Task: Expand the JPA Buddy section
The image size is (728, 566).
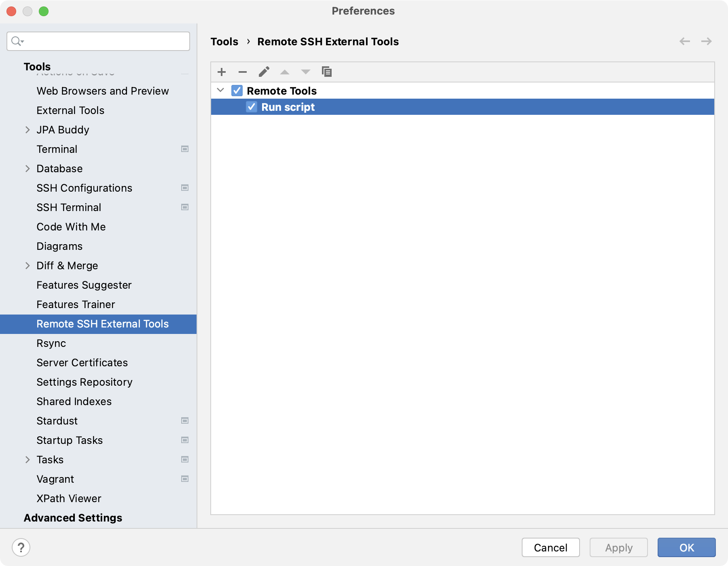Action: pyautogui.click(x=28, y=129)
